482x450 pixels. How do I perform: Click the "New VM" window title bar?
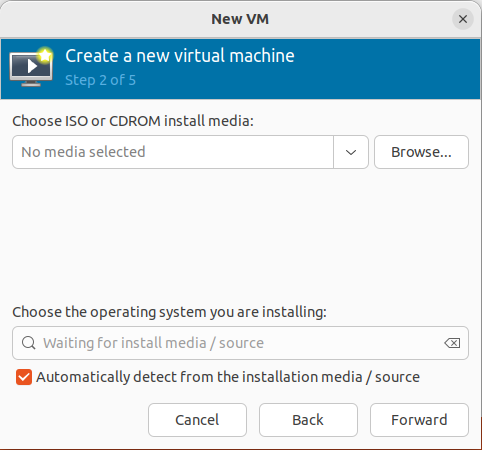(240, 19)
